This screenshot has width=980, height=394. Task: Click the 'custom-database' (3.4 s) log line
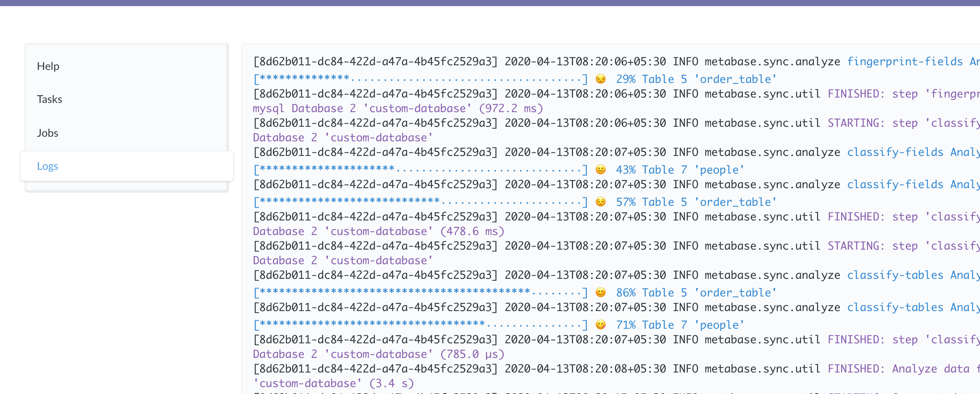pyautogui.click(x=333, y=383)
